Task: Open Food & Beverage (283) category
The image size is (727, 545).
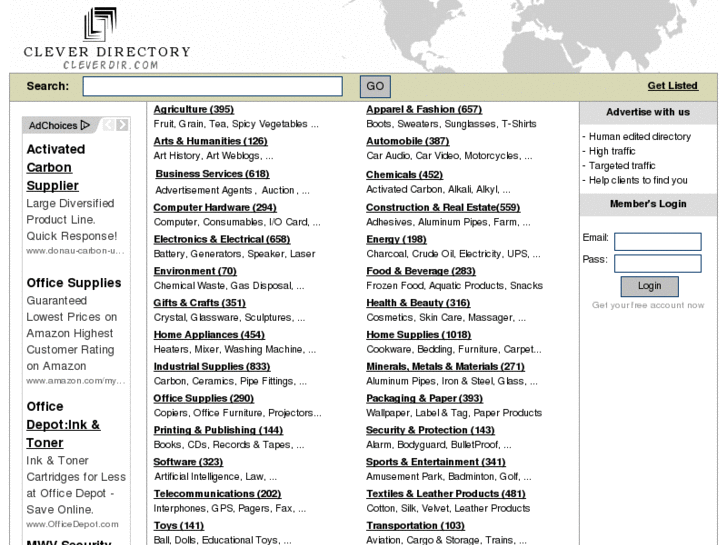Action: pyautogui.click(x=421, y=271)
